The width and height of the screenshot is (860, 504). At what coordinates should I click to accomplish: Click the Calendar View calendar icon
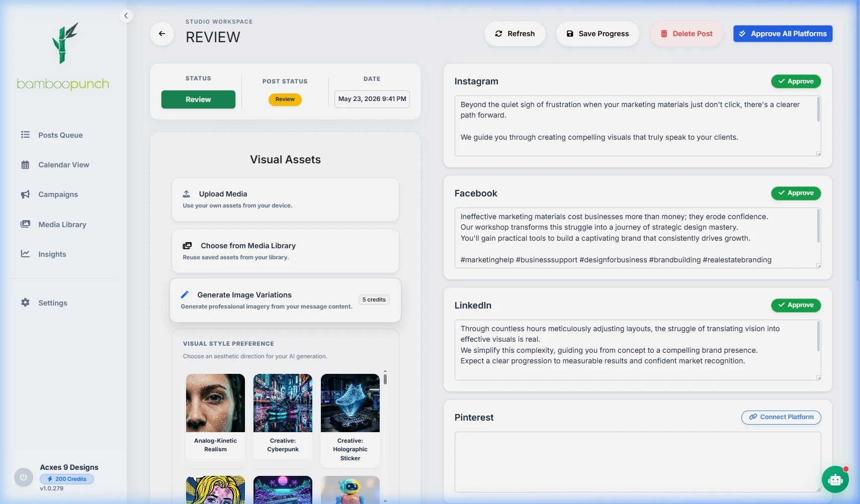(25, 165)
